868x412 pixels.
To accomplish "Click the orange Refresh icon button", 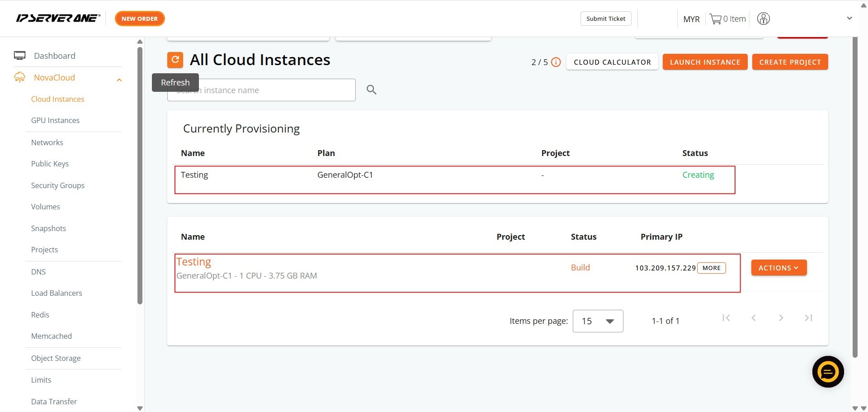I will (x=175, y=60).
